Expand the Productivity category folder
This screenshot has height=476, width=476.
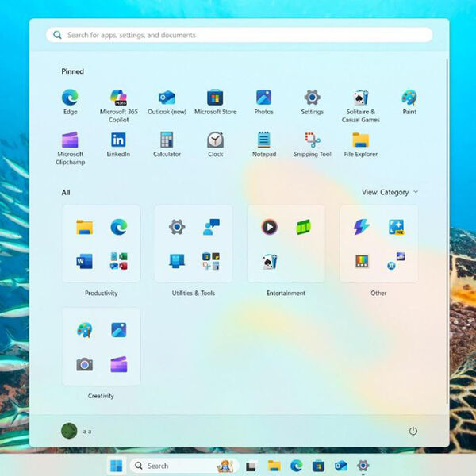[101, 244]
